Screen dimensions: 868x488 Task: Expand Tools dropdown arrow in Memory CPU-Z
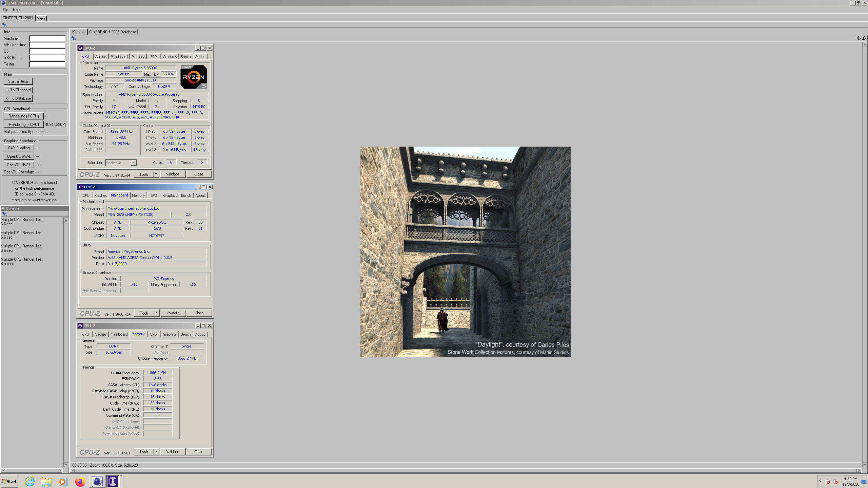(156, 452)
